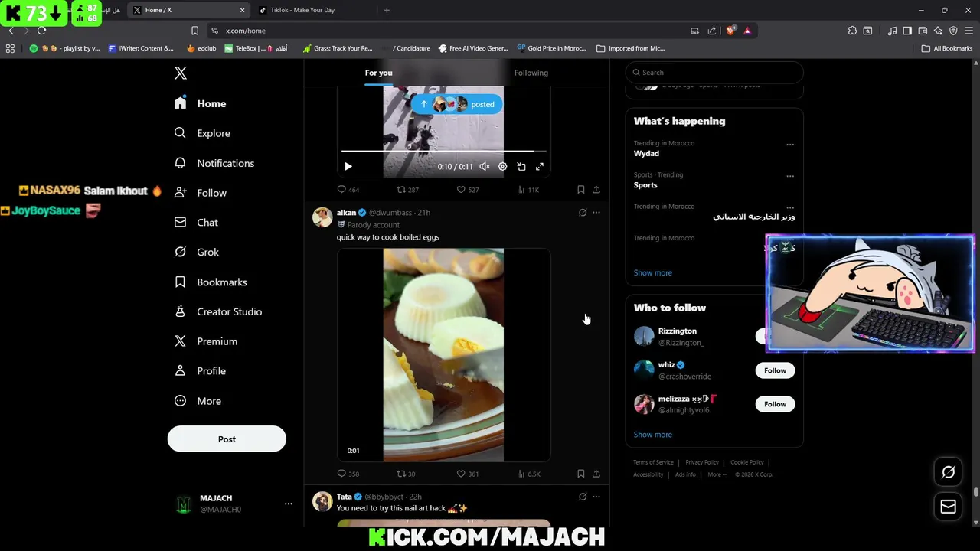This screenshot has width=980, height=551.
Task: Share alkan's boiled eggs post
Action: (x=596, y=474)
